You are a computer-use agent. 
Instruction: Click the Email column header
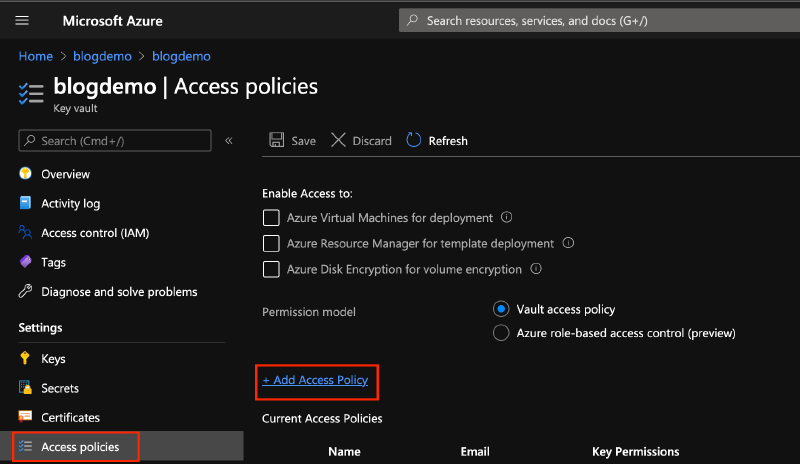coord(475,451)
